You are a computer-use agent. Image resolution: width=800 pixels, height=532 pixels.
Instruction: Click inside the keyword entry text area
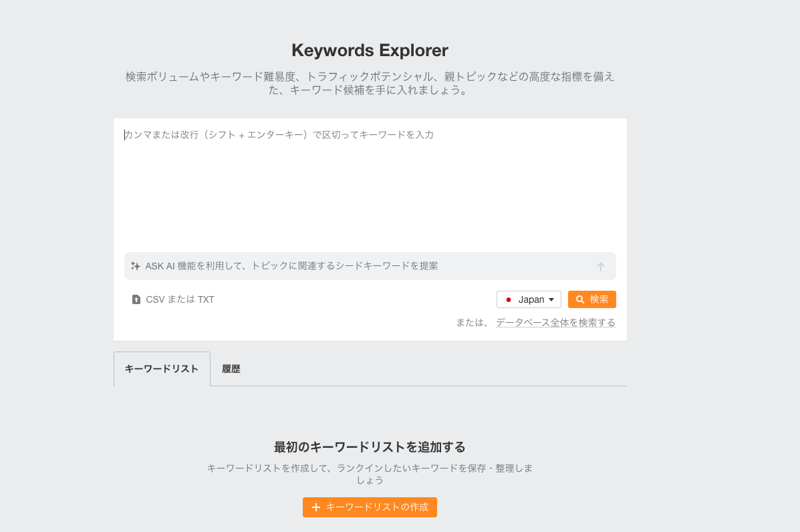coord(370,187)
